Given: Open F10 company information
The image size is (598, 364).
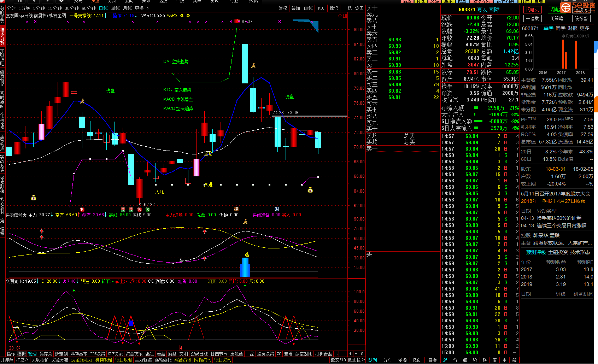Looking at the screenshot, I should 321,8.
